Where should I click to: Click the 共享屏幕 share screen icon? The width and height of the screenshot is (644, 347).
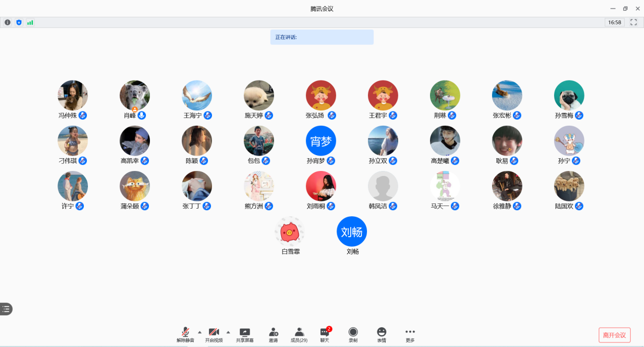(244, 332)
